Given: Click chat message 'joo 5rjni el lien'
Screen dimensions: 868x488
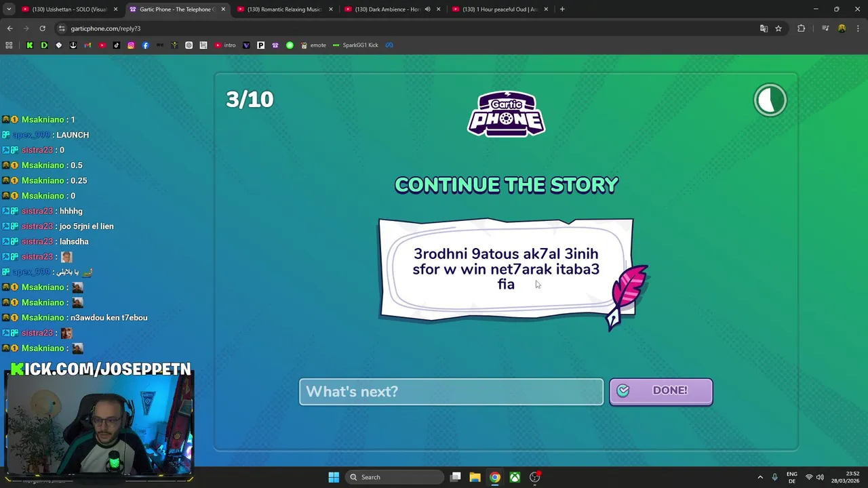Looking at the screenshot, I should [87, 226].
